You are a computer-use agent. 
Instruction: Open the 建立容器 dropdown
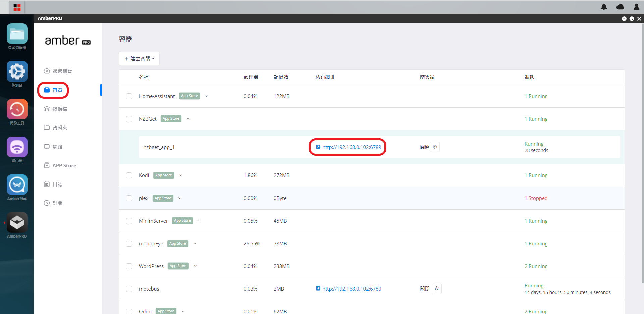(x=139, y=59)
